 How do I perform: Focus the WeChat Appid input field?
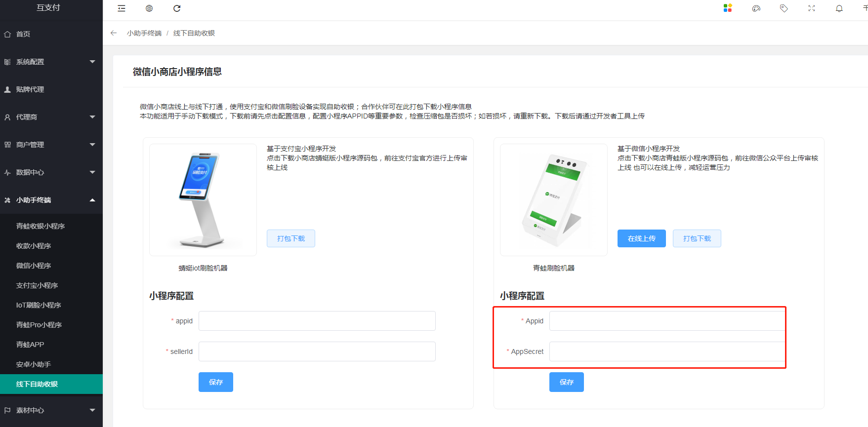667,321
